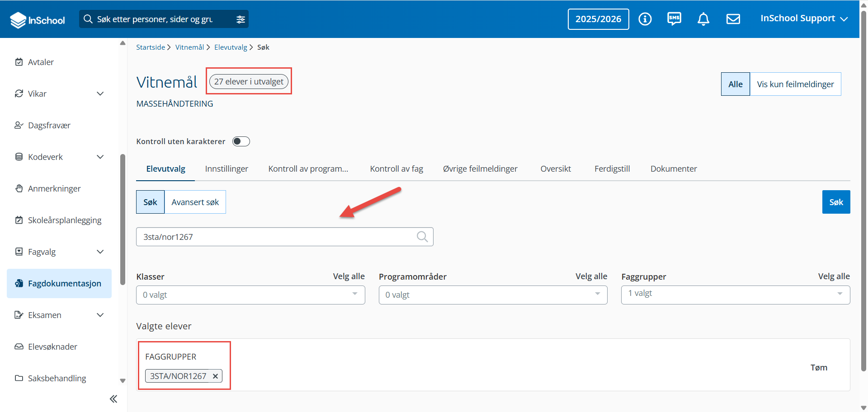Open the InSchool Support user menu

pyautogui.click(x=804, y=19)
